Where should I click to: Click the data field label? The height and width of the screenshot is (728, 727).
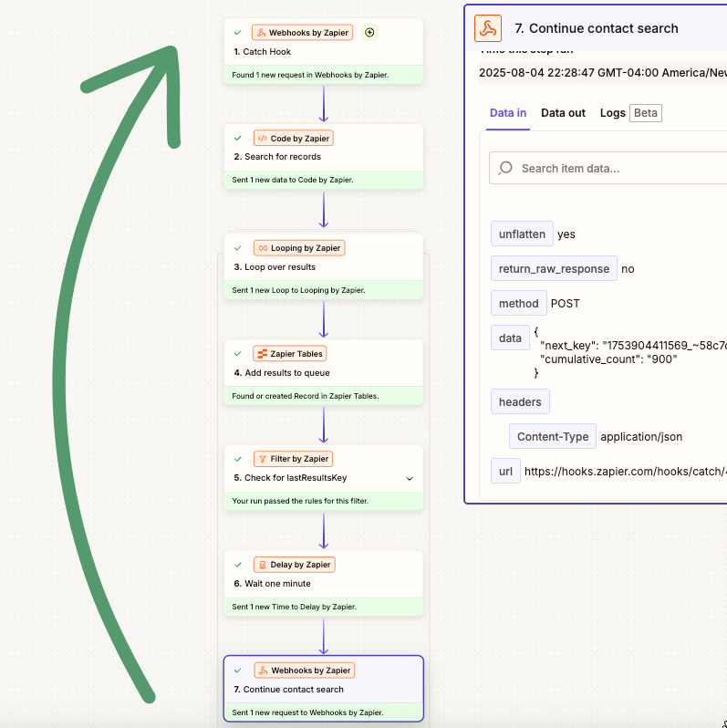point(510,338)
